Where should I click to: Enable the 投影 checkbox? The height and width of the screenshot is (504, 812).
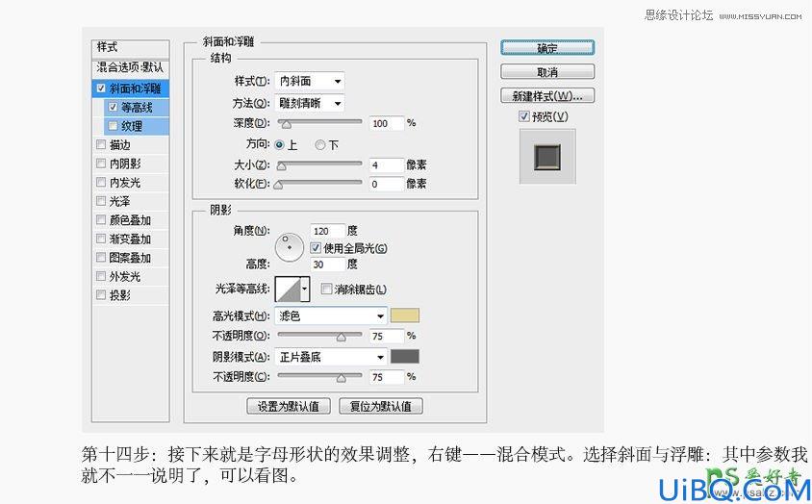click(101, 294)
